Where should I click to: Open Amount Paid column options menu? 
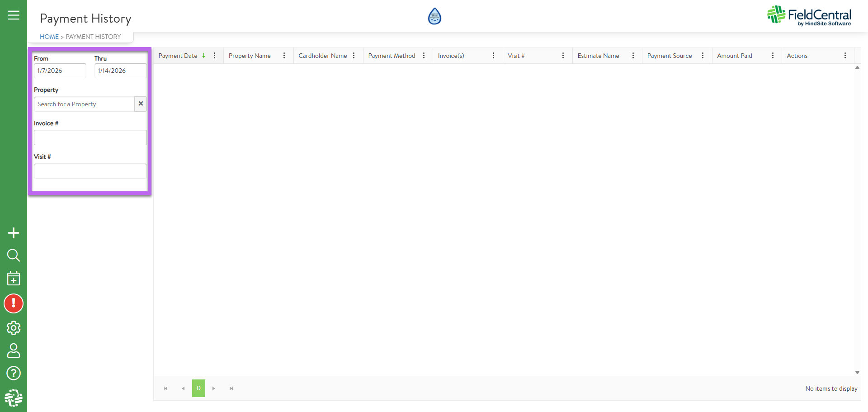(773, 56)
